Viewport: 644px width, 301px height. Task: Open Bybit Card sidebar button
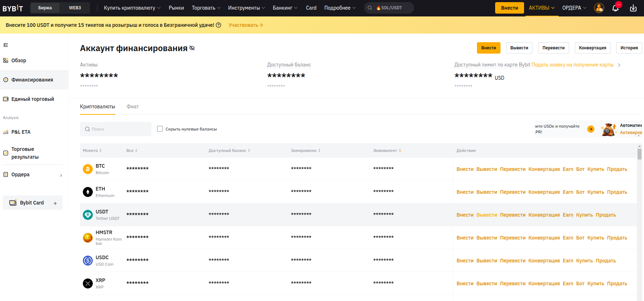pyautogui.click(x=32, y=203)
